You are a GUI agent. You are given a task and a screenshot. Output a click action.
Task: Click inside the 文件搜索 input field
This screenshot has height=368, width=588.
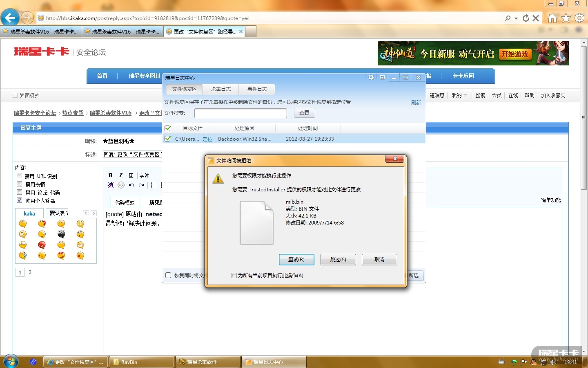pos(241,113)
